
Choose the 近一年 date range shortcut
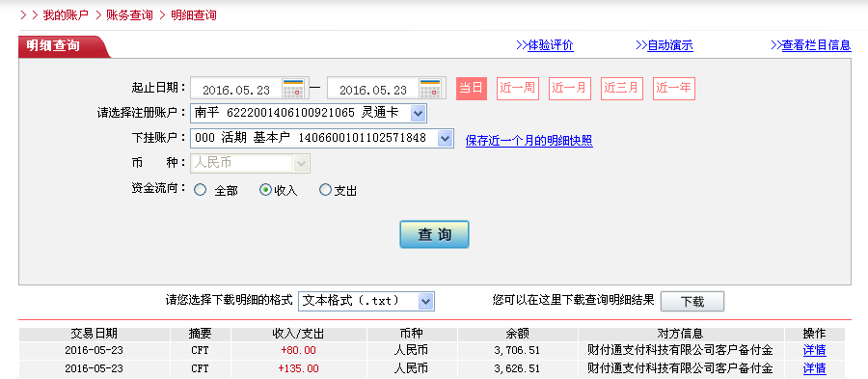(x=674, y=89)
